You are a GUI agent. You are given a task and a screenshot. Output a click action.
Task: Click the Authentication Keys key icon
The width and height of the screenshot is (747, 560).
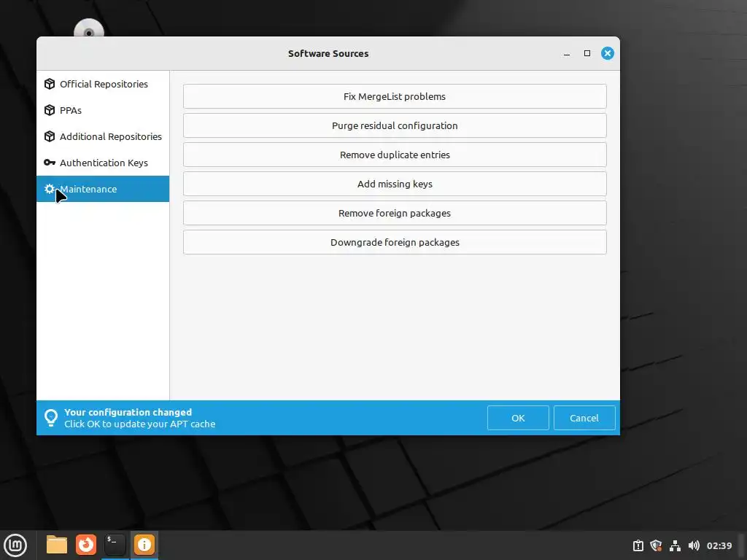(50, 163)
